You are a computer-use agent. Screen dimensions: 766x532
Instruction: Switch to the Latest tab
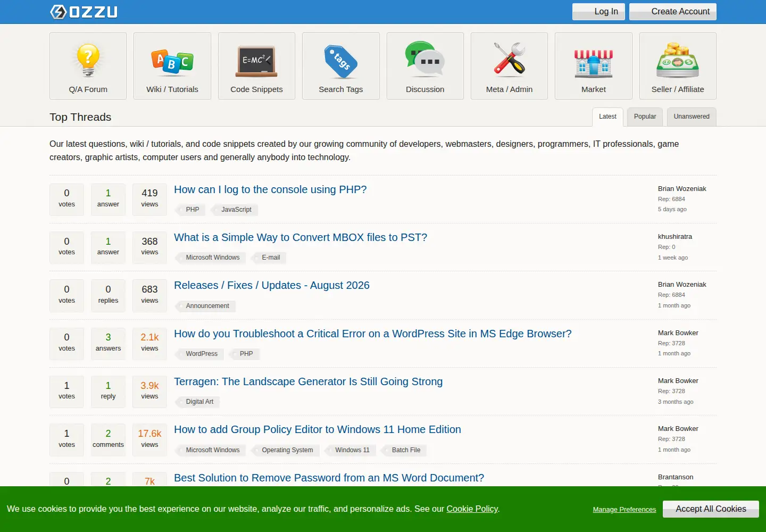click(x=607, y=117)
